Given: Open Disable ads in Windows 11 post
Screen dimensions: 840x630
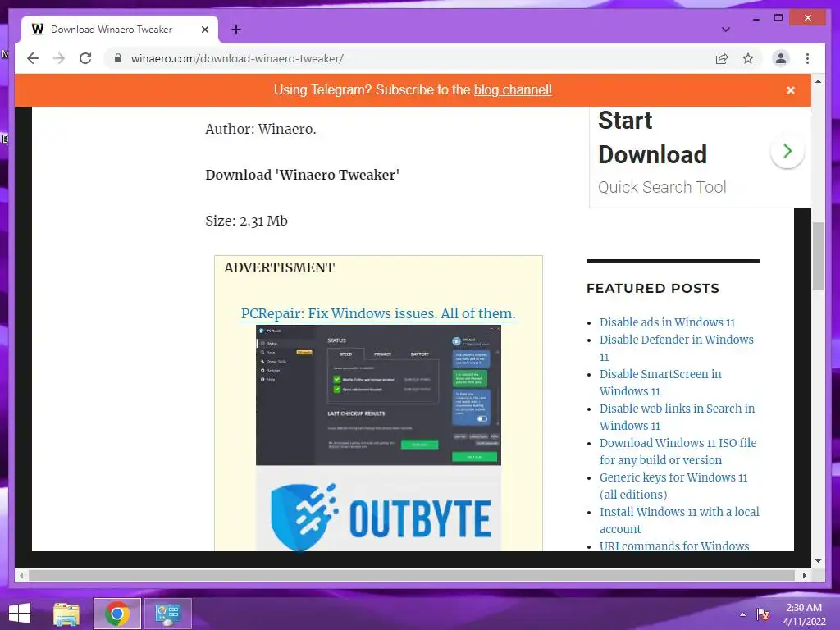Looking at the screenshot, I should coord(667,322).
